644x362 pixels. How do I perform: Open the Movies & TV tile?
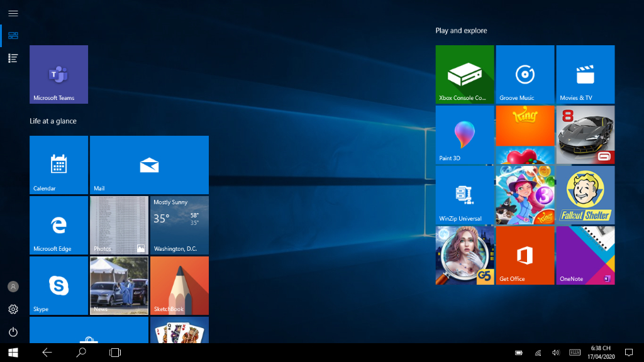tap(586, 74)
